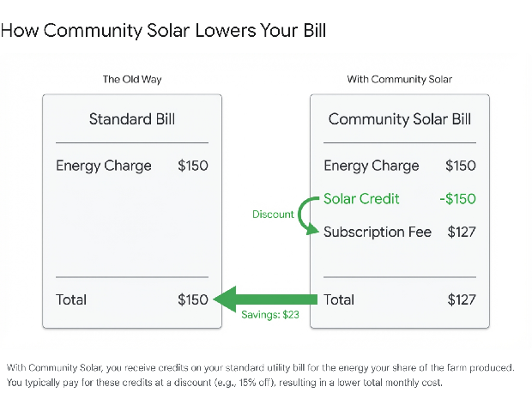Click the large green Savings arrow
This screenshot has width=532, height=399.
(x=265, y=299)
